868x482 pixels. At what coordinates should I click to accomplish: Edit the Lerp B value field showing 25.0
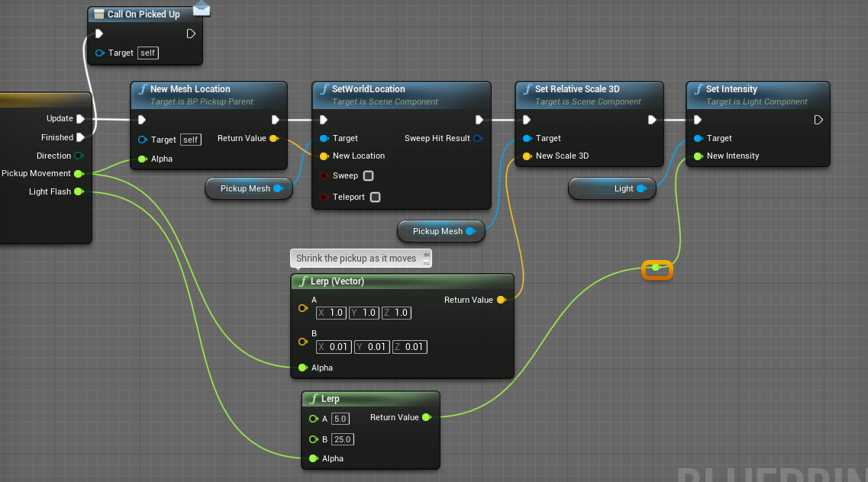point(343,439)
